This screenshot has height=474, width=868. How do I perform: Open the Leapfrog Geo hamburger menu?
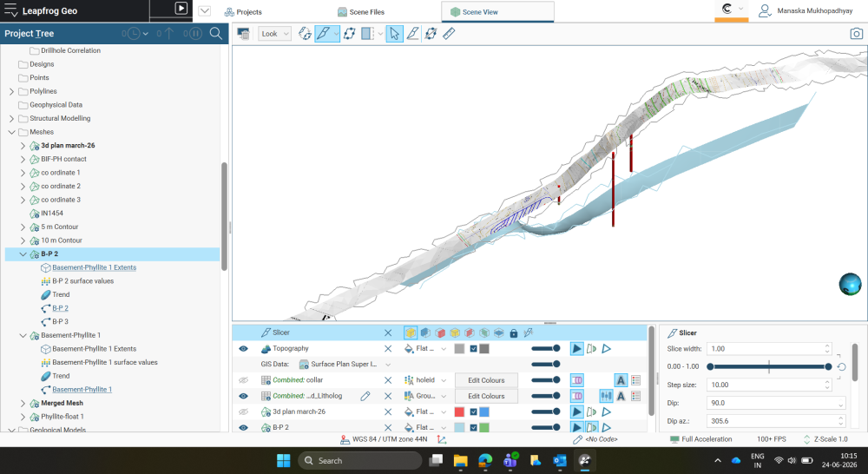10,10
